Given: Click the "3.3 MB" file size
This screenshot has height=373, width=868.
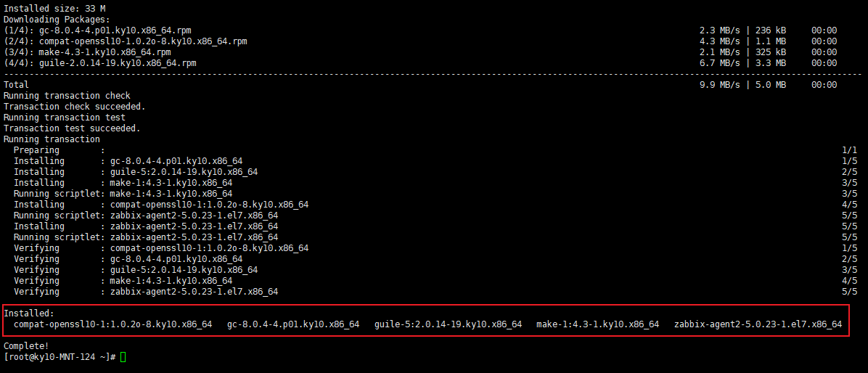Looking at the screenshot, I should click(771, 63).
